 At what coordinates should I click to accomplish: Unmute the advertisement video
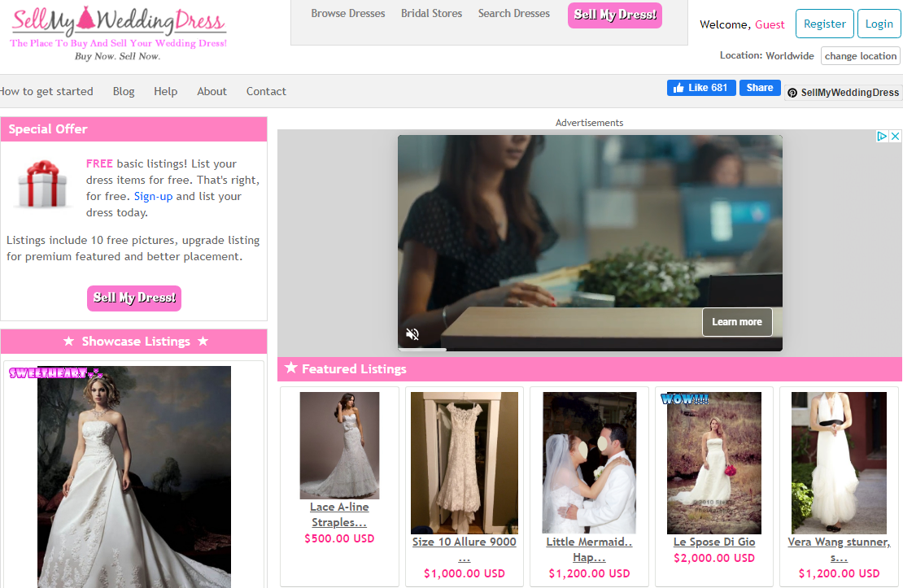(x=412, y=334)
